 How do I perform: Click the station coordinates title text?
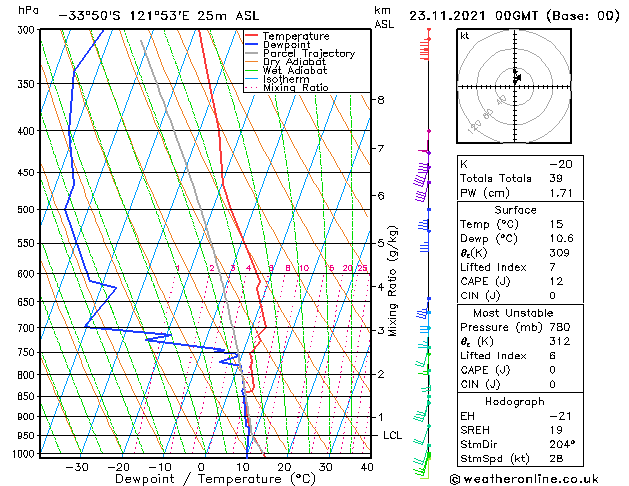coord(159,16)
